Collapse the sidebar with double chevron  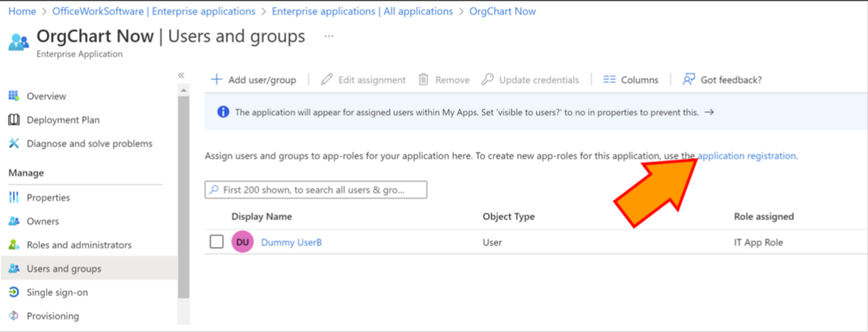[x=181, y=75]
